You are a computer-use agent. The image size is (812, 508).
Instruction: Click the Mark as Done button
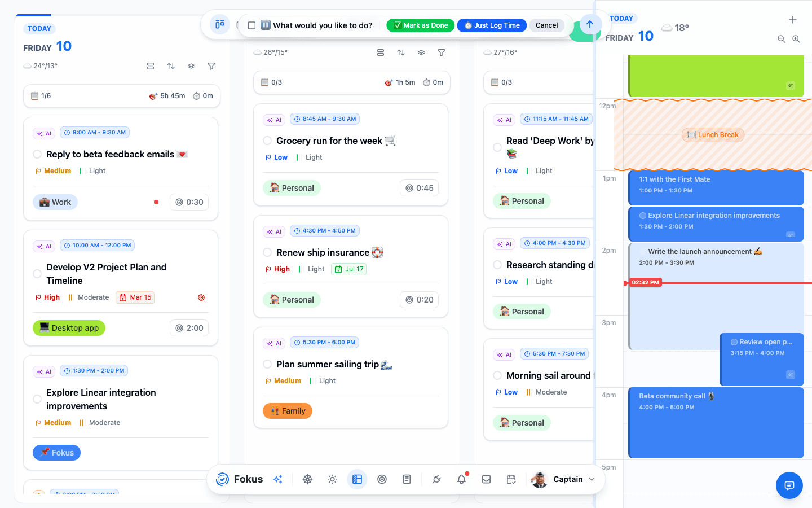[x=421, y=25]
